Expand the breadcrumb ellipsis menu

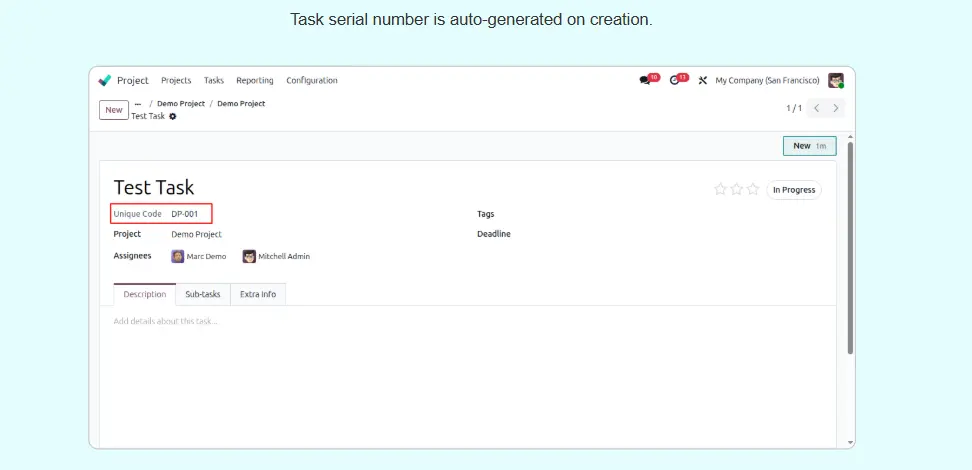pos(138,104)
